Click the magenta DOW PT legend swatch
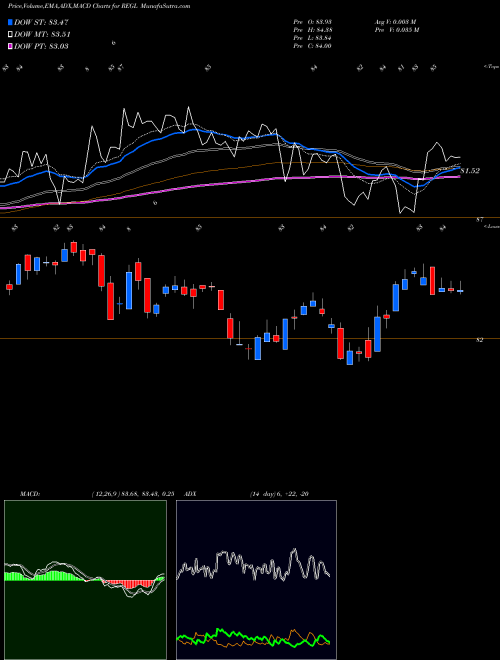Viewport: 500px width, 660px height. click(10, 46)
